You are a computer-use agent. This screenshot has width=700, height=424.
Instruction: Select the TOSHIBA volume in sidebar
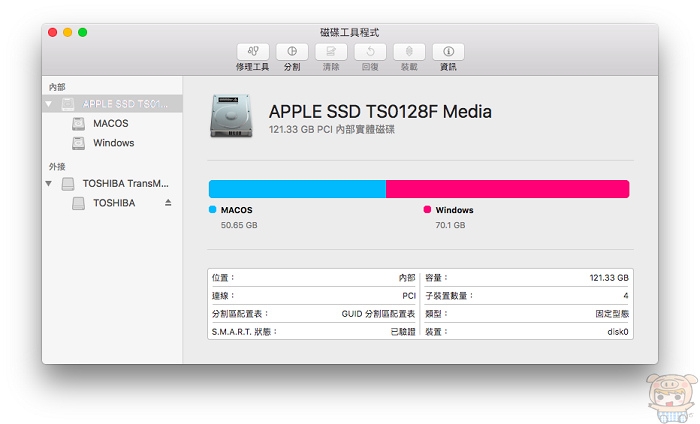[112, 203]
